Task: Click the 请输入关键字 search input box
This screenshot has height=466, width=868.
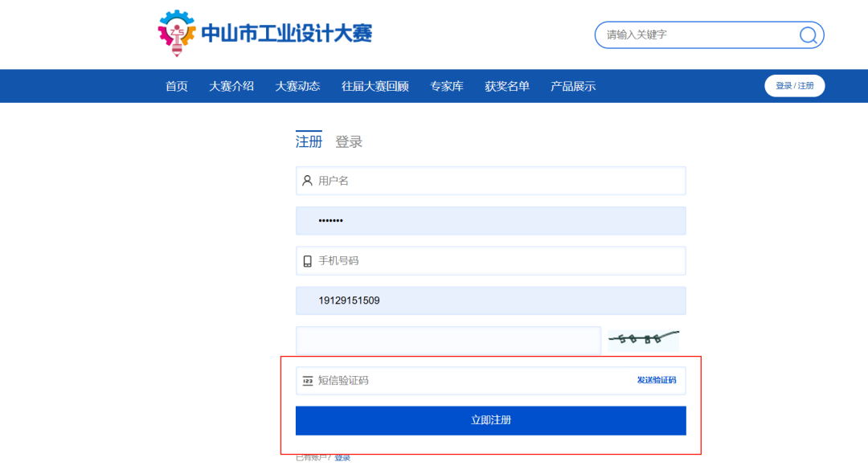Action: click(691, 35)
